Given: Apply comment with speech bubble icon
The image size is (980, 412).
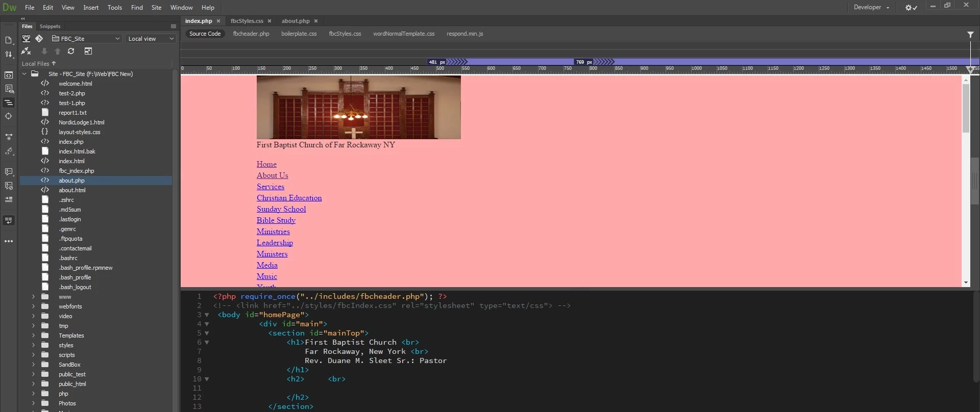Looking at the screenshot, I should (x=8, y=172).
